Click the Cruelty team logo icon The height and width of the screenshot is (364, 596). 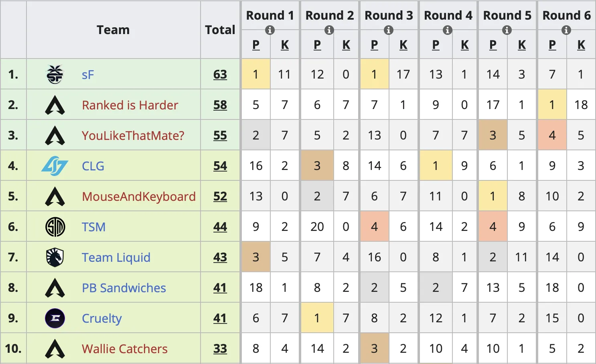coord(55,318)
